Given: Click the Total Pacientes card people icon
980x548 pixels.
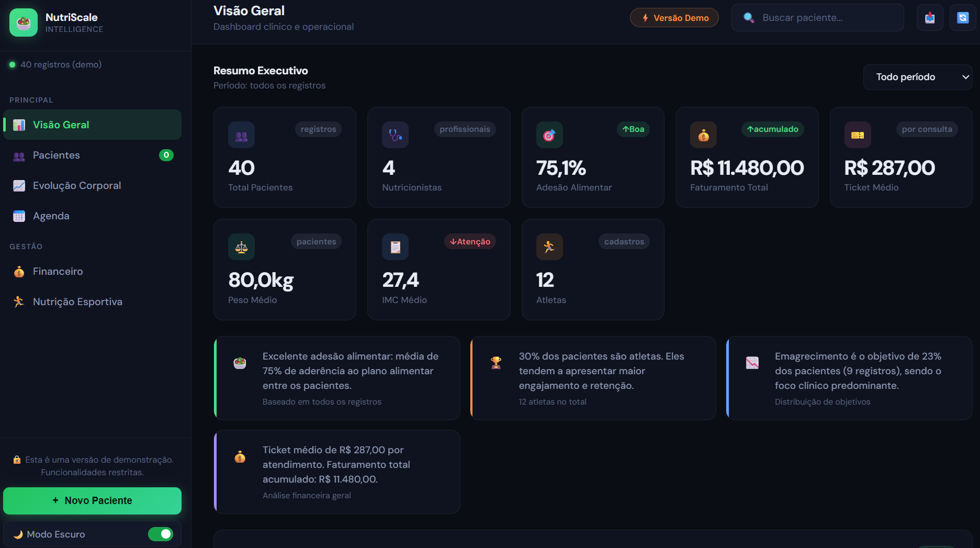Looking at the screenshot, I should (x=241, y=135).
